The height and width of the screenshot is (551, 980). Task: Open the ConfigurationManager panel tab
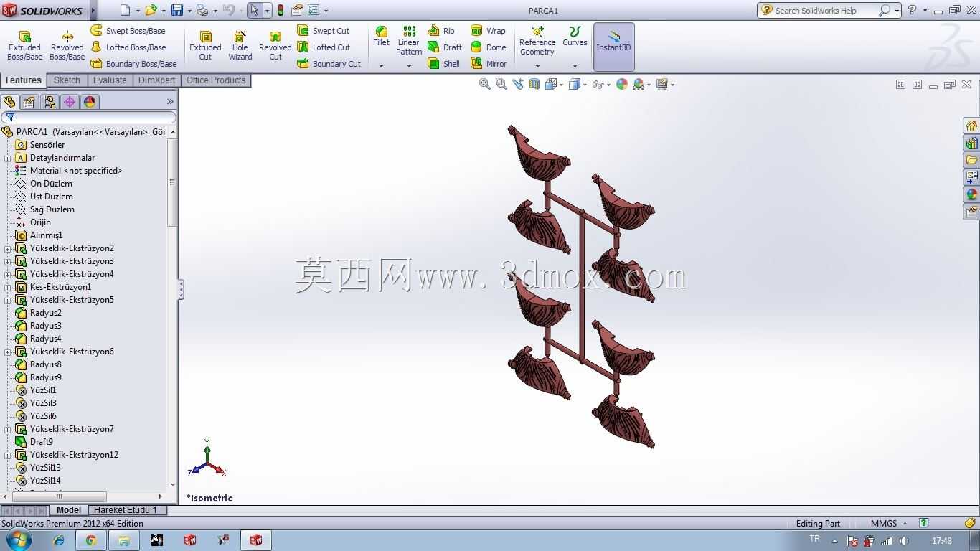tap(50, 102)
